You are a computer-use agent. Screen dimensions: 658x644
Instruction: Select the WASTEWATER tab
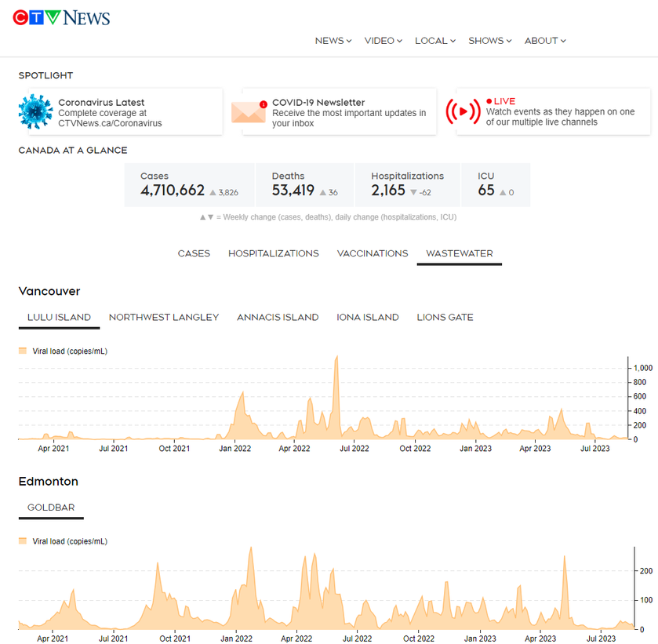click(x=460, y=253)
